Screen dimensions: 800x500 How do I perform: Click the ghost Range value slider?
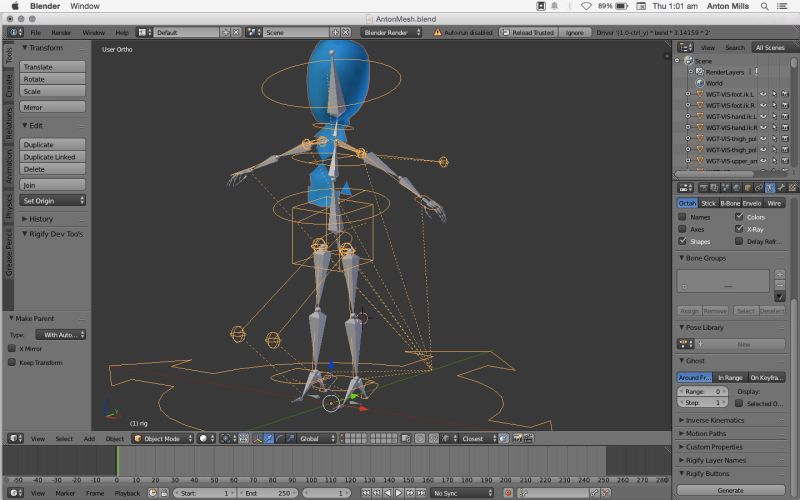coord(703,391)
